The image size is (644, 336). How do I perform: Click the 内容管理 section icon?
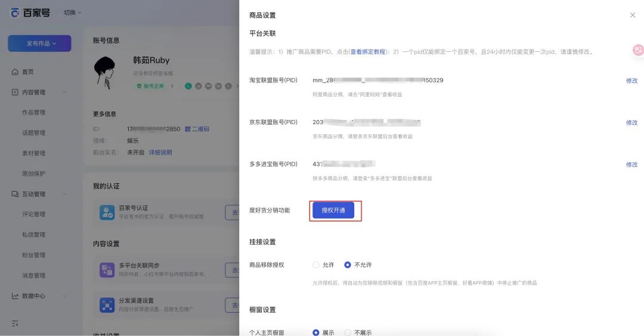(x=15, y=92)
